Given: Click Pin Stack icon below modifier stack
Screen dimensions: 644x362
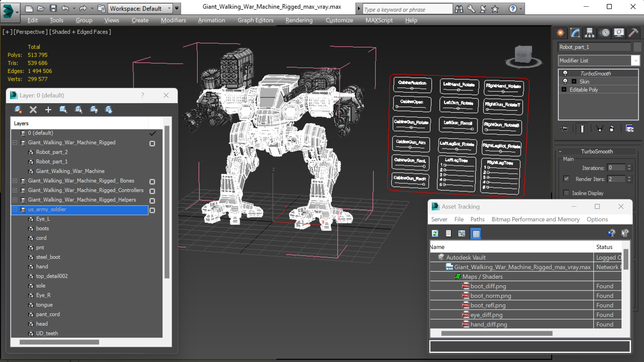Looking at the screenshot, I should 564,129.
